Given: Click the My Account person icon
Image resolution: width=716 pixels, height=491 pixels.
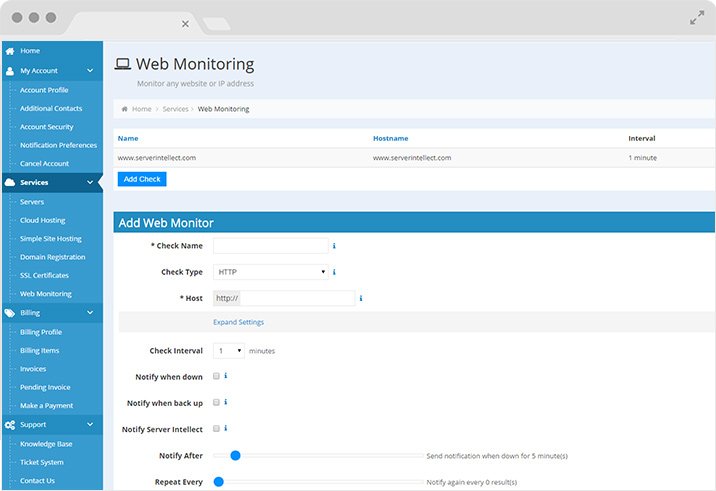Looking at the screenshot, I should [10, 71].
